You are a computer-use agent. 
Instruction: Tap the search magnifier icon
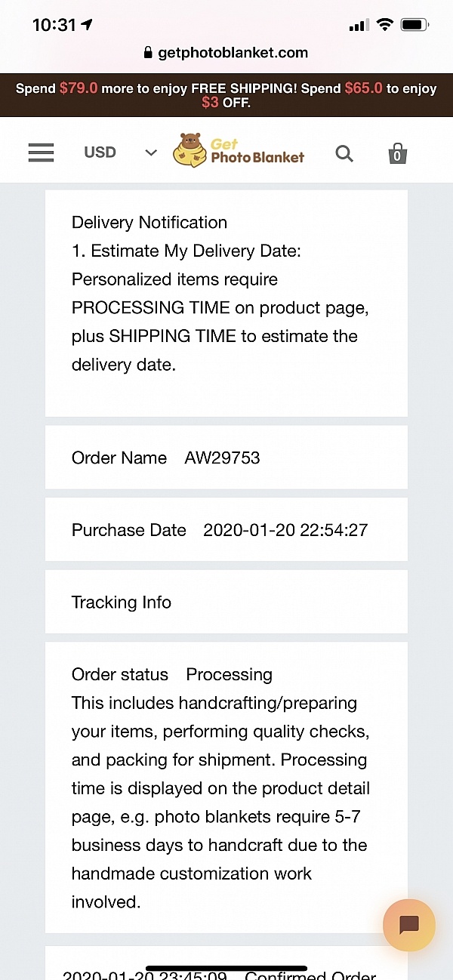(x=344, y=153)
